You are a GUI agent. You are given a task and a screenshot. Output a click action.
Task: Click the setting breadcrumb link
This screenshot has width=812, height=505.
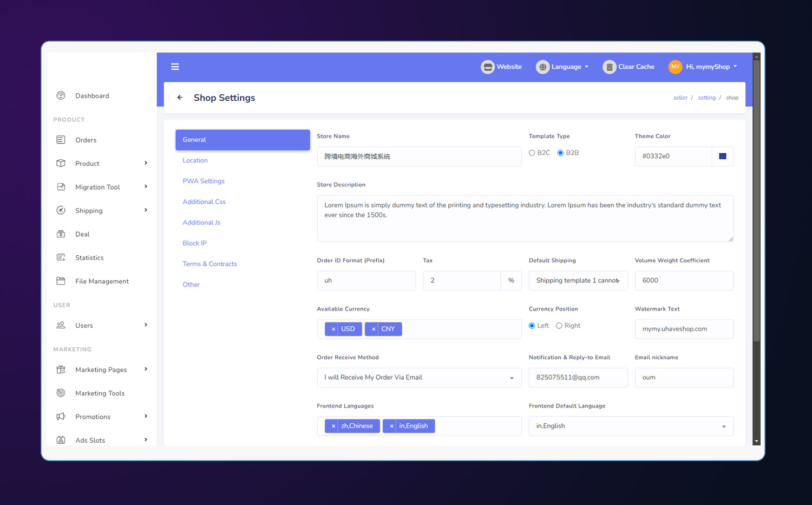coord(706,98)
